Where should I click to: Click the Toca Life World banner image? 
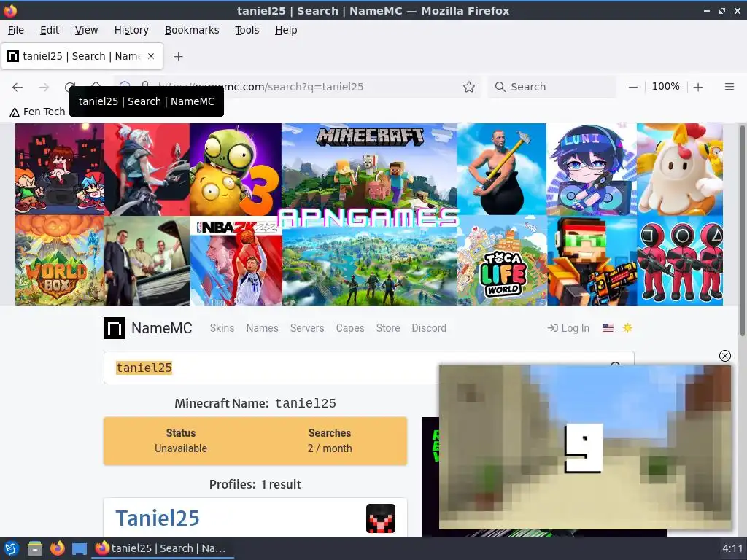point(502,261)
